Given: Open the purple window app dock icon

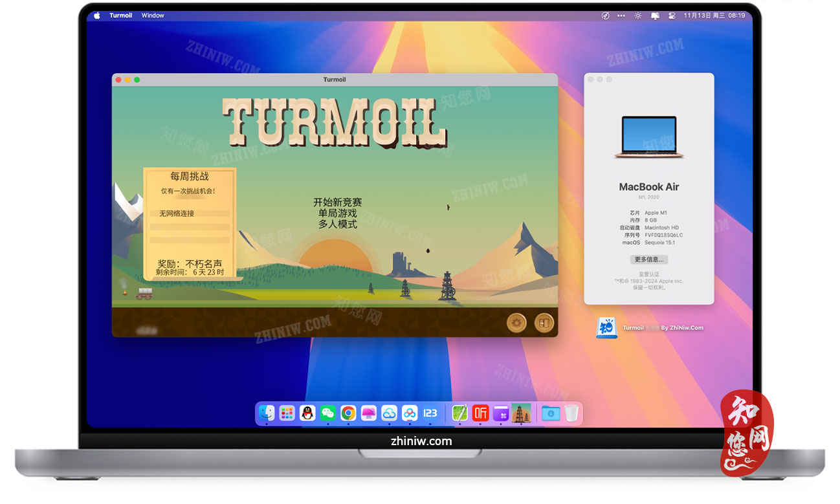Looking at the screenshot, I should click(501, 413).
